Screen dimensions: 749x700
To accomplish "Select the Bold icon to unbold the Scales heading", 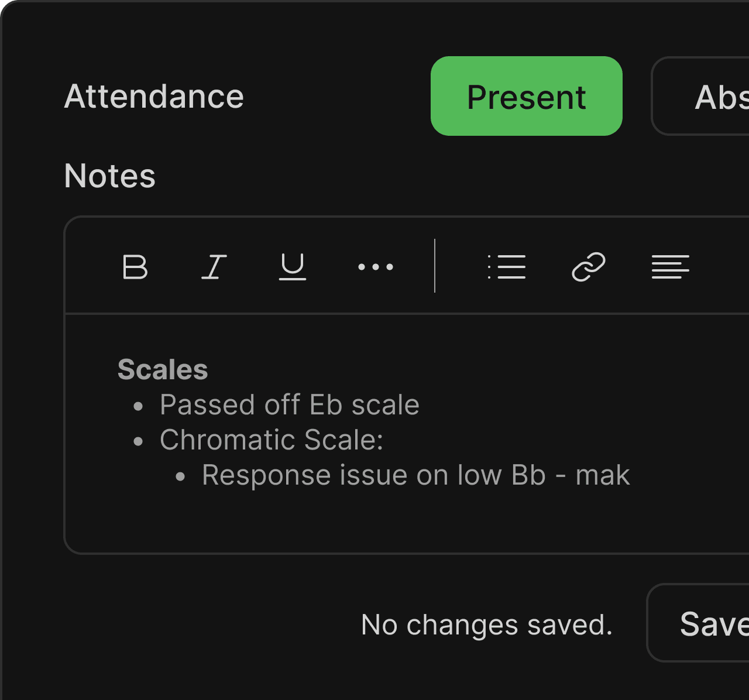I will (x=135, y=267).
